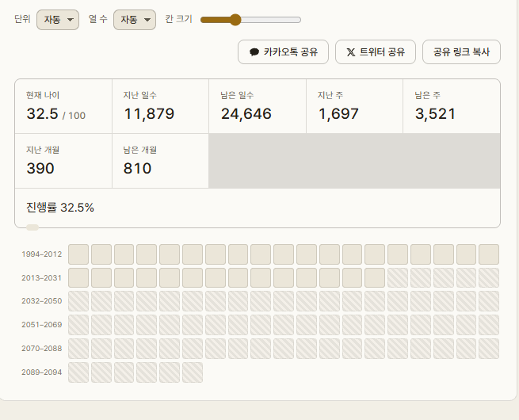
Task: Click the 트위터 공유 button
Action: pos(376,52)
